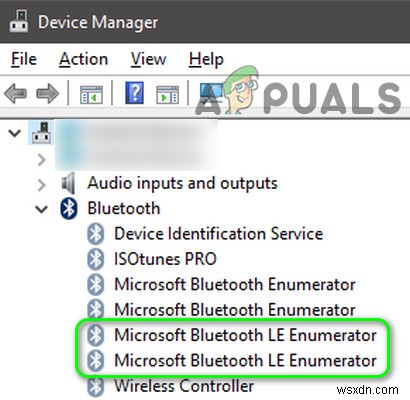This screenshot has width=410, height=400.
Task: Click the Forward arrow toolbar icon
Action: tap(48, 93)
